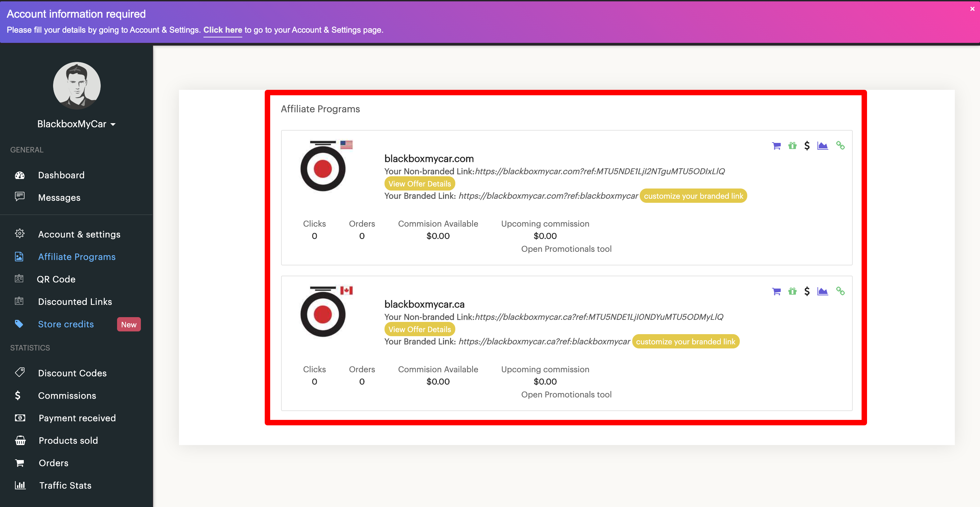Customize your branded link for blackboxmycar.com

coord(693,196)
